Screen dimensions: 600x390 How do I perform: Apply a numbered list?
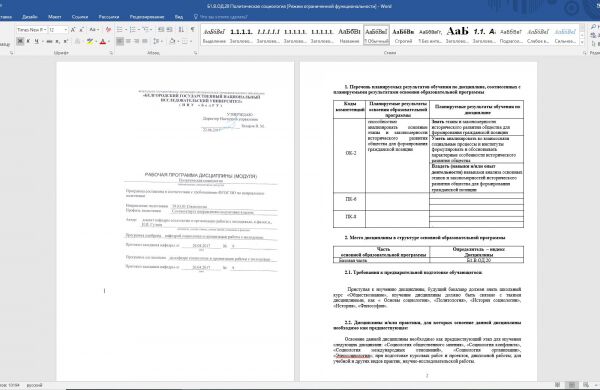click(x=134, y=29)
